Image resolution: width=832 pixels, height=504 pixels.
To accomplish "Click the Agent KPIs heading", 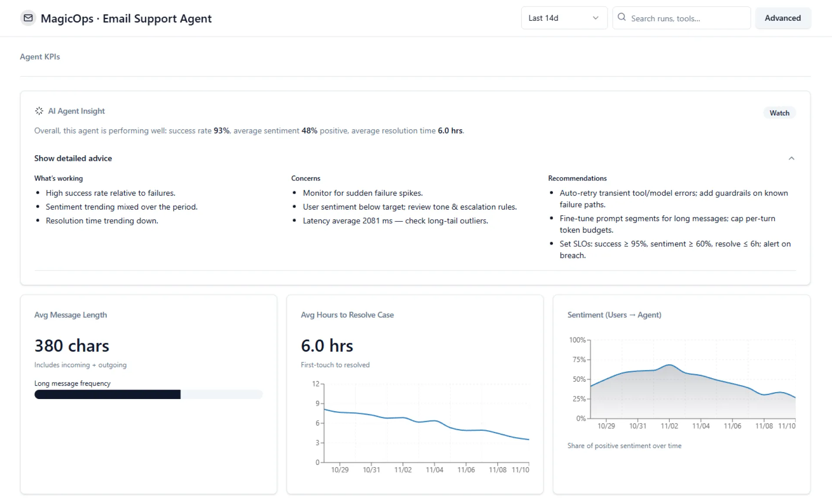I will 39,56.
